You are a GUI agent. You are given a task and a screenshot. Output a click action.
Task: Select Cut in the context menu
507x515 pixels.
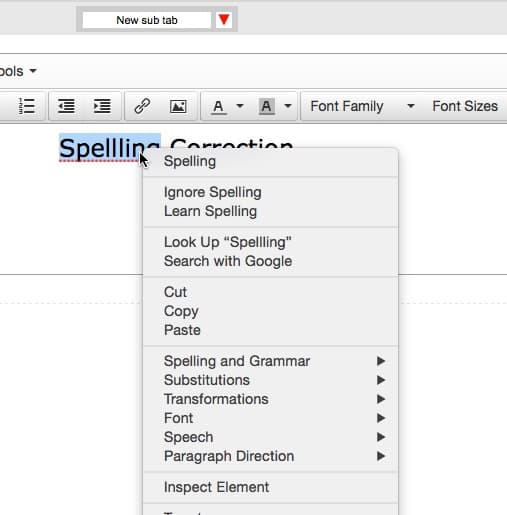(x=270, y=292)
